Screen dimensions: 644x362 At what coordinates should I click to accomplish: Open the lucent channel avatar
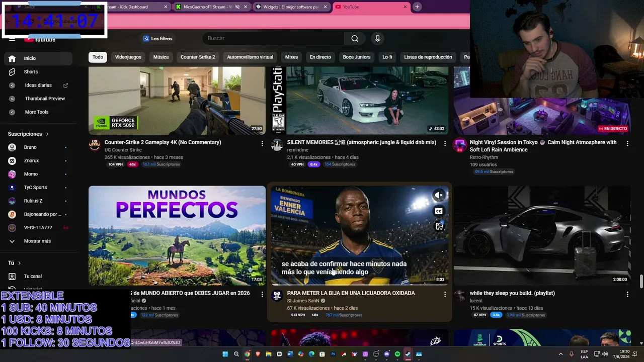coord(460,296)
